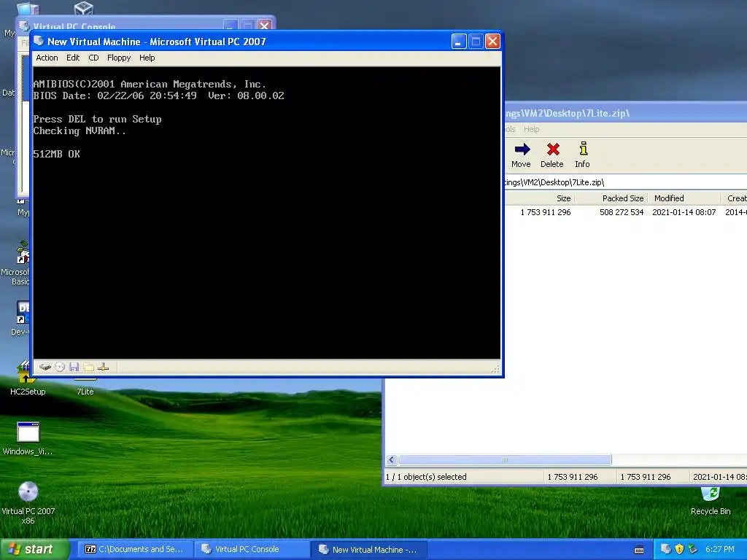Open the Help menu in 7-Zip window

pyautogui.click(x=531, y=129)
